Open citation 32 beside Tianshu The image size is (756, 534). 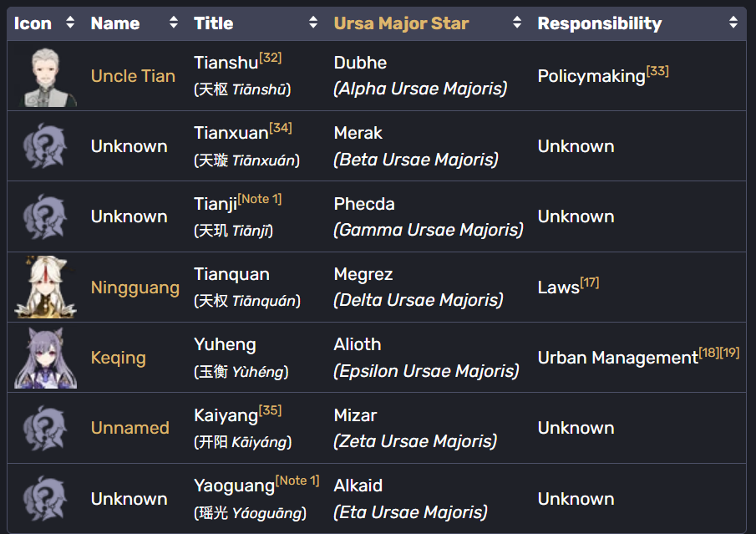click(270, 58)
